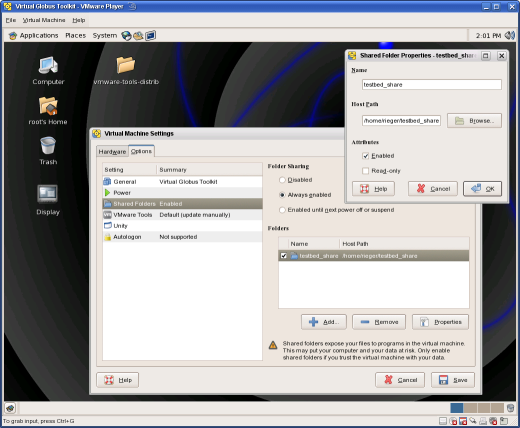Image resolution: width=520 pixels, height=428 pixels.
Task: Select the Unity setting row
Action: click(x=182, y=226)
